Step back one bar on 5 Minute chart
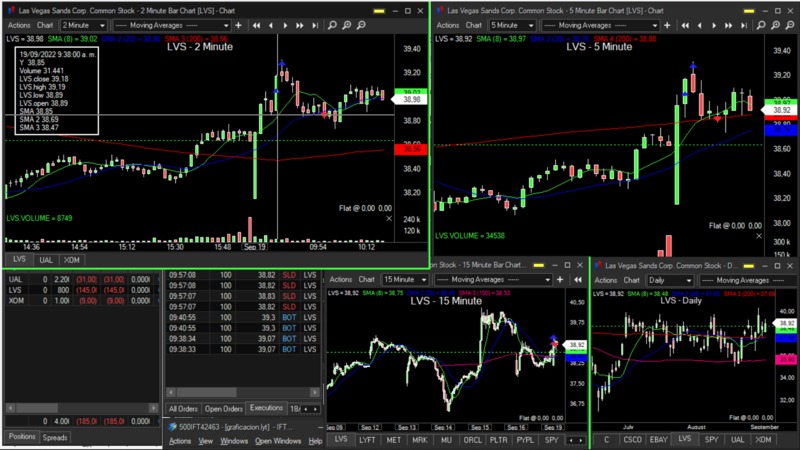This screenshot has width=800, height=450. pos(703,24)
